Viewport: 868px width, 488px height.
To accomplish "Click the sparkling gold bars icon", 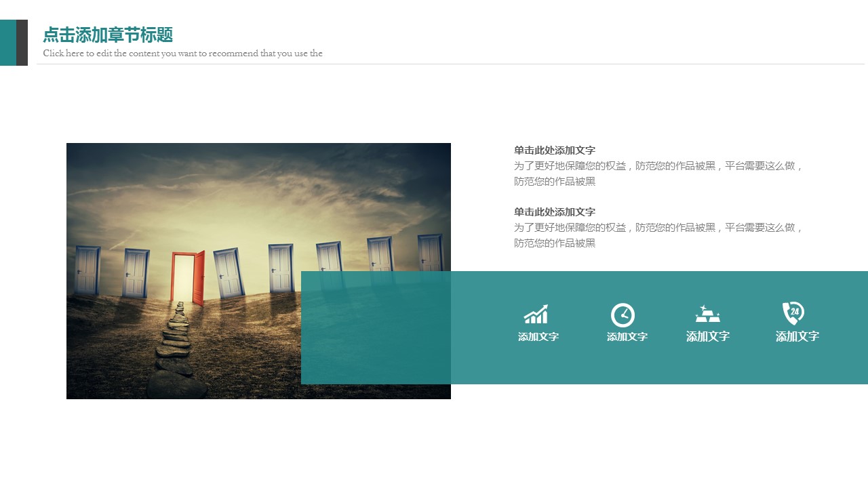I will click(707, 314).
